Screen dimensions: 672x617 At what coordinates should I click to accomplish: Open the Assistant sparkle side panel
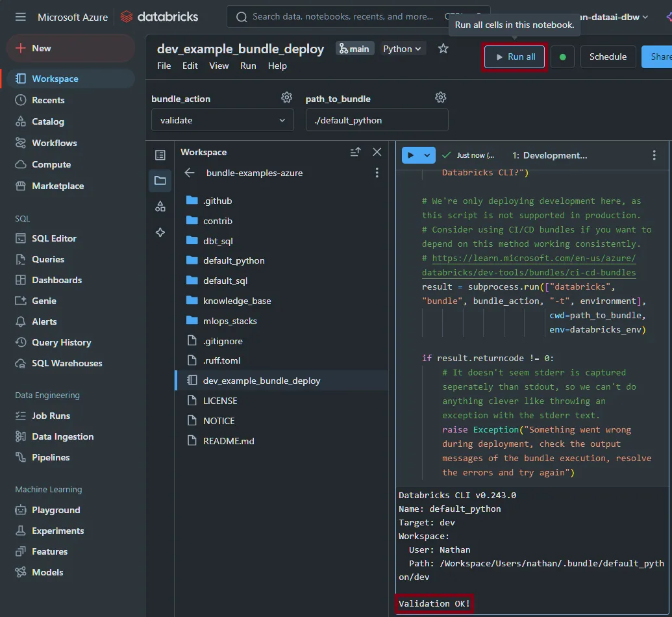[x=160, y=233]
